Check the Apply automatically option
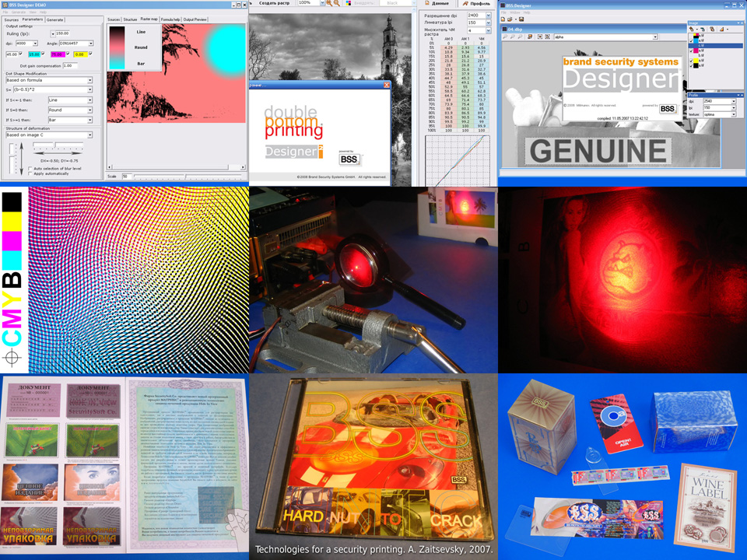747x560 pixels. (x=30, y=173)
